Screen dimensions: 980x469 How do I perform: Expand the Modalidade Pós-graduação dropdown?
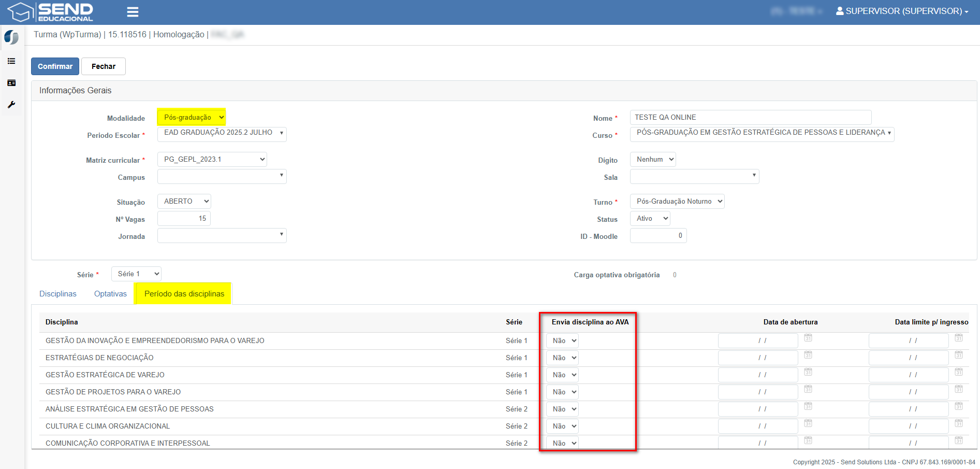pos(192,117)
